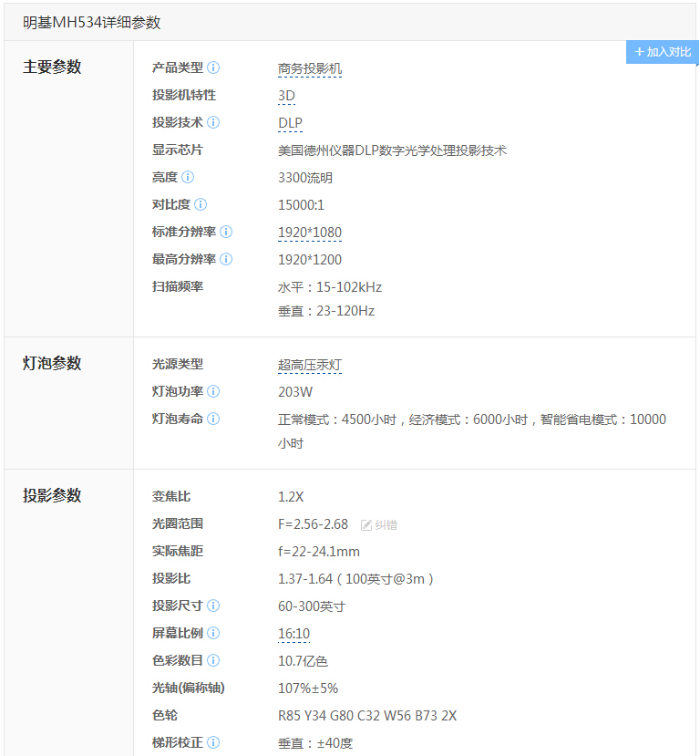Click the 色轮 label
This screenshot has height=756, width=700.
click(165, 715)
